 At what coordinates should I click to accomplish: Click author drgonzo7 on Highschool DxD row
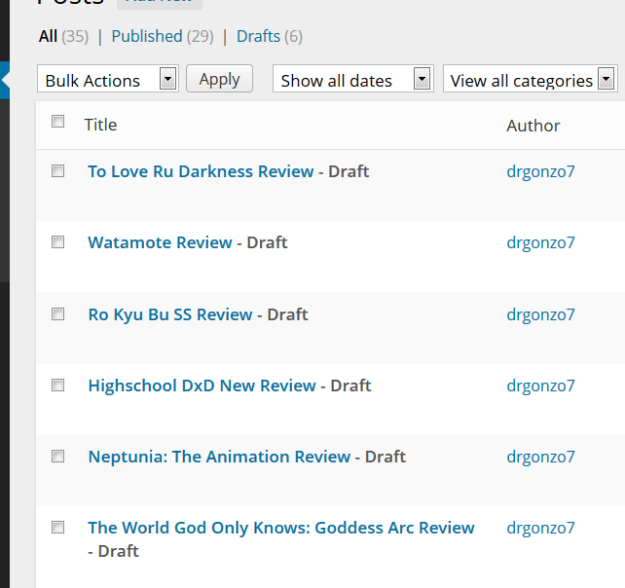[x=540, y=386]
